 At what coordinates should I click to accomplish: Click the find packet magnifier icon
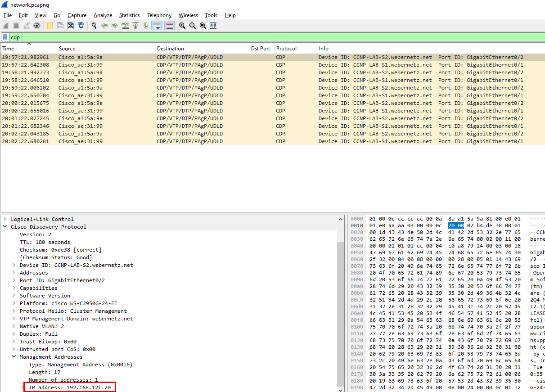click(94, 26)
